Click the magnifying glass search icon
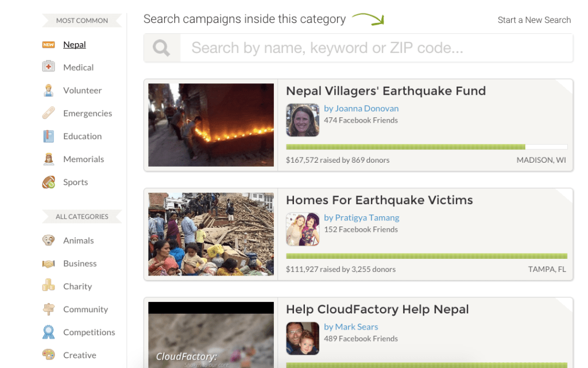 pyautogui.click(x=162, y=48)
